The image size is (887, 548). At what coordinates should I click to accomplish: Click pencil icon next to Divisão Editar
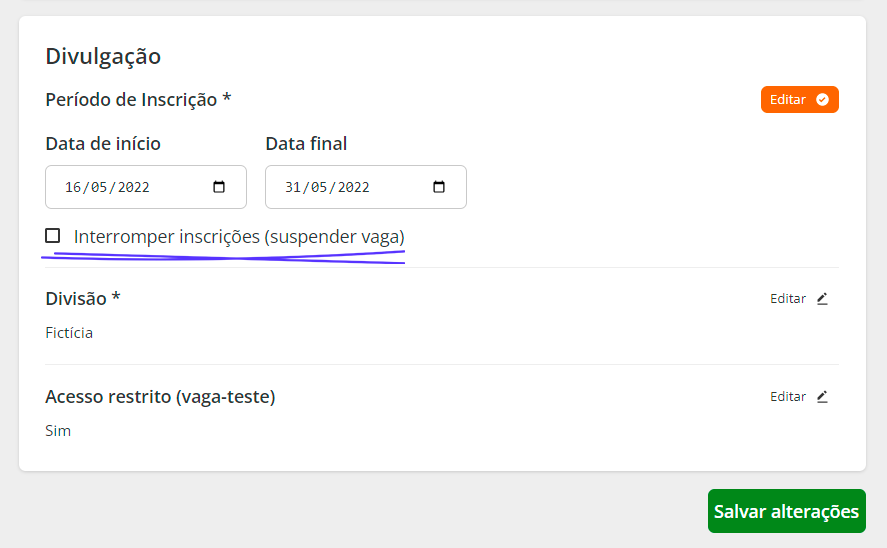pos(822,299)
